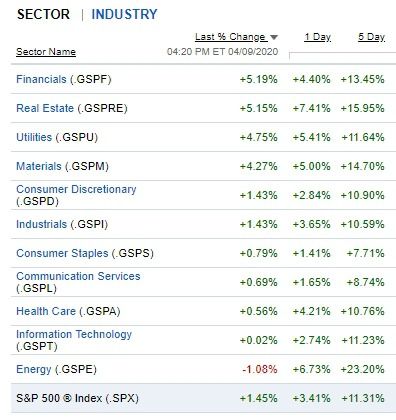Open the Real Estate sector link

pos(45,108)
